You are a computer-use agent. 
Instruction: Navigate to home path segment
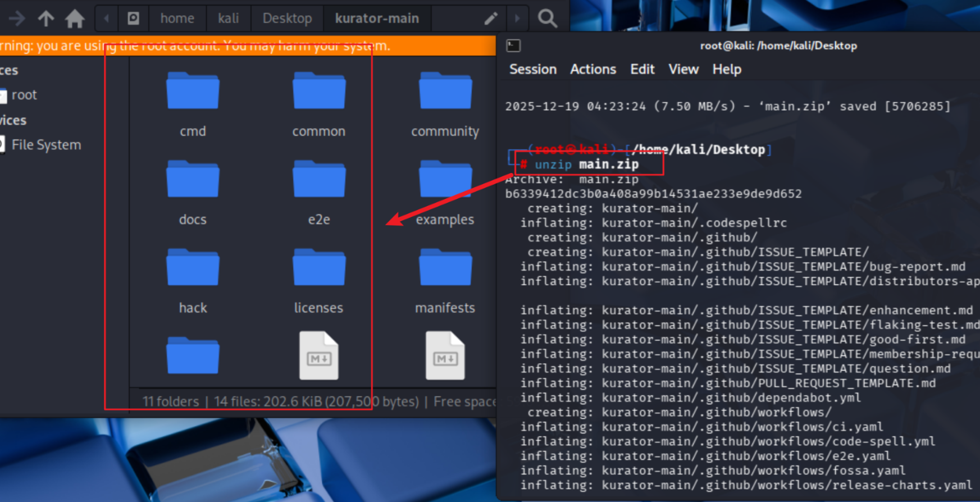[x=177, y=19]
